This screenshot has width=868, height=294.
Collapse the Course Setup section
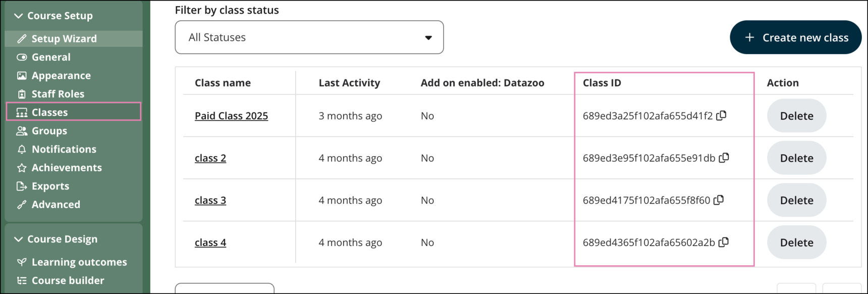19,16
